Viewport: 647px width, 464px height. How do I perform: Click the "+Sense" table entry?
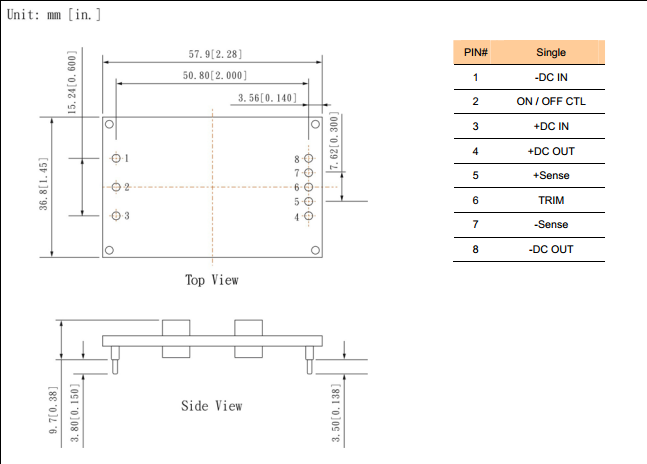point(551,175)
